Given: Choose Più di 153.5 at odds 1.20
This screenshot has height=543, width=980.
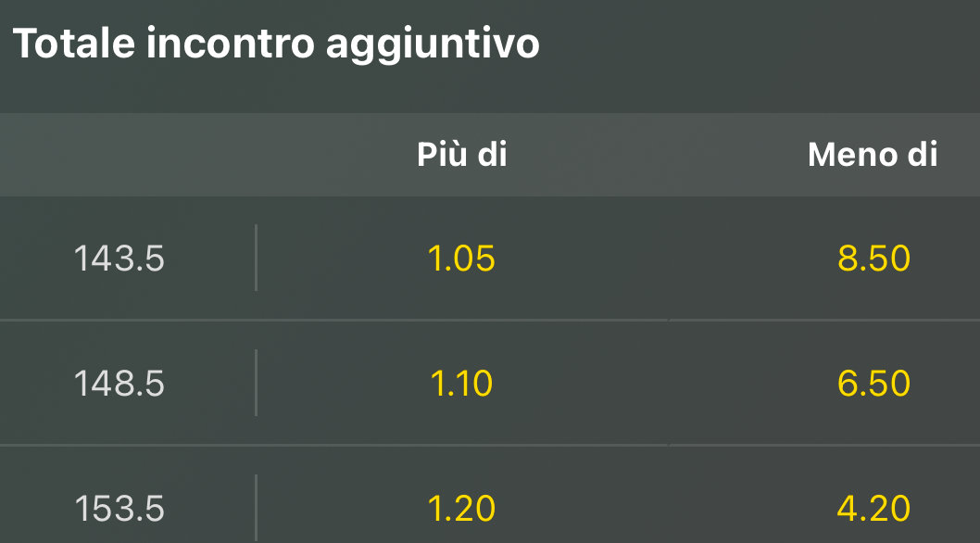Looking at the screenshot, I should (461, 508).
